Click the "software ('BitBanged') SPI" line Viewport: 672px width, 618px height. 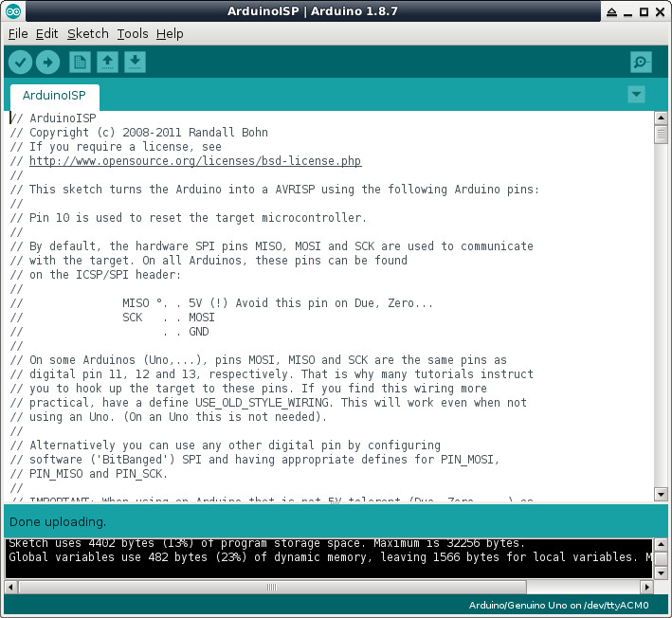[x=255, y=460]
